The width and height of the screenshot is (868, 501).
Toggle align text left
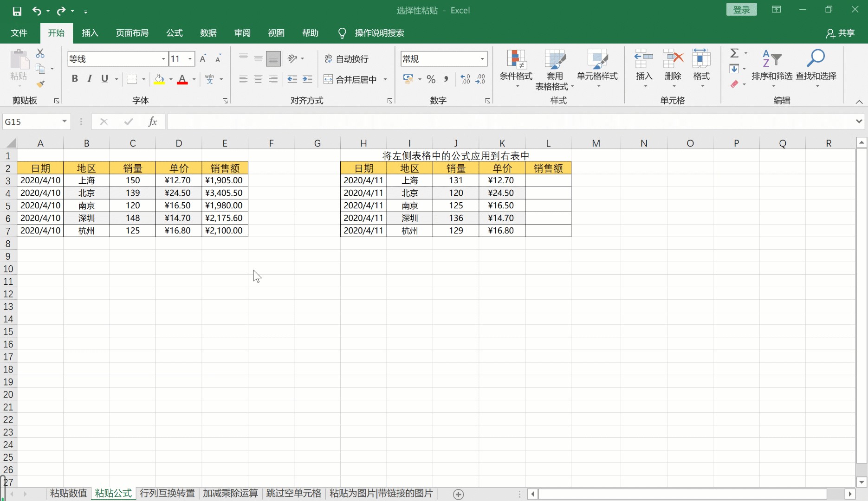tap(243, 79)
